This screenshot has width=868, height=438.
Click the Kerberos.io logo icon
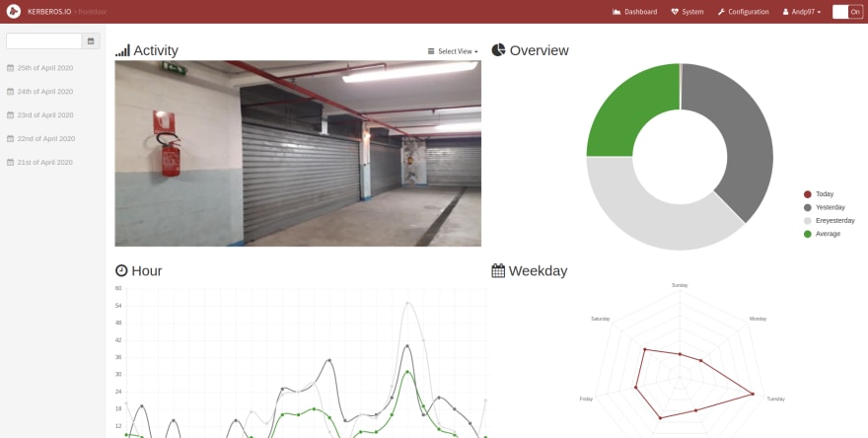click(13, 11)
